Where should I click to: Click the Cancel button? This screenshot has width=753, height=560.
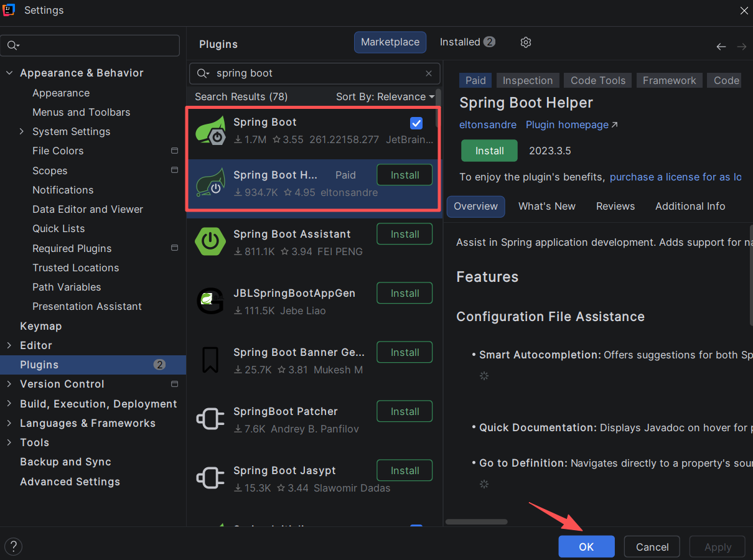coord(652,547)
